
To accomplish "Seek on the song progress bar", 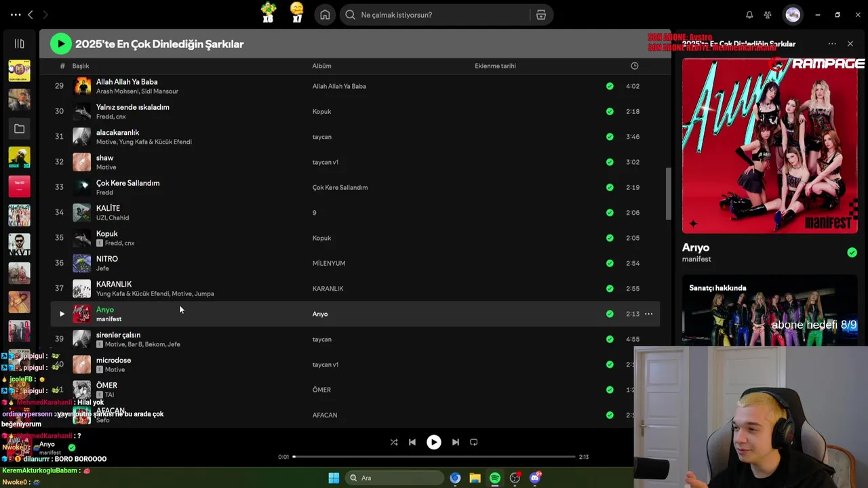I will pyautogui.click(x=434, y=457).
